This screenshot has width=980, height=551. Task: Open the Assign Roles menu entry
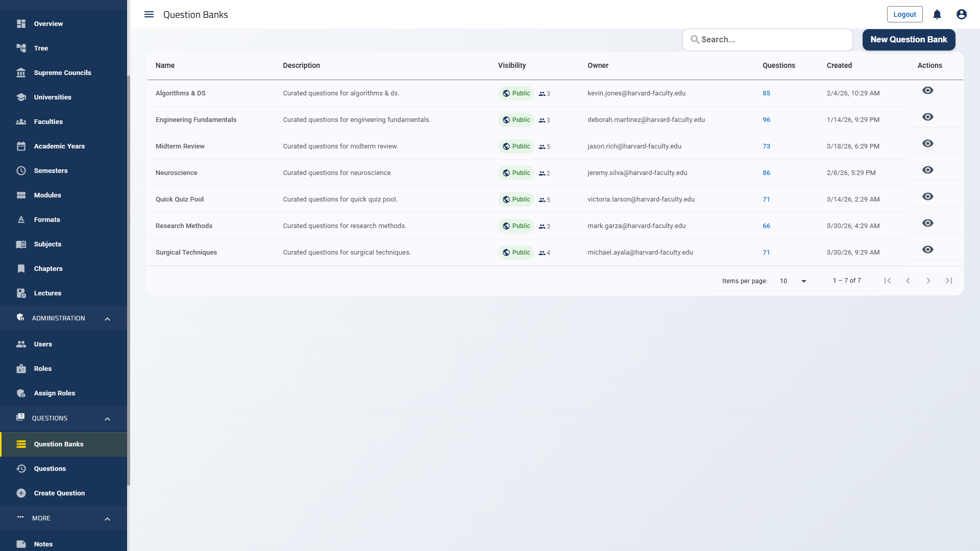54,393
